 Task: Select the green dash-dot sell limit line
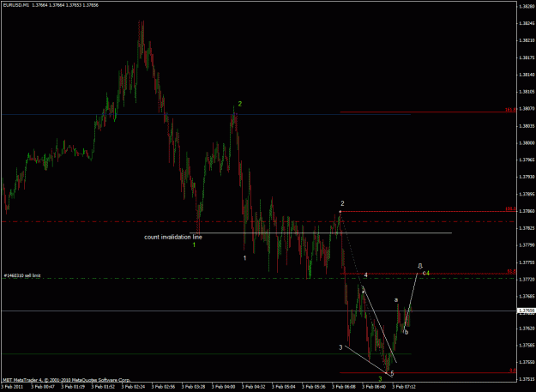click(257, 279)
